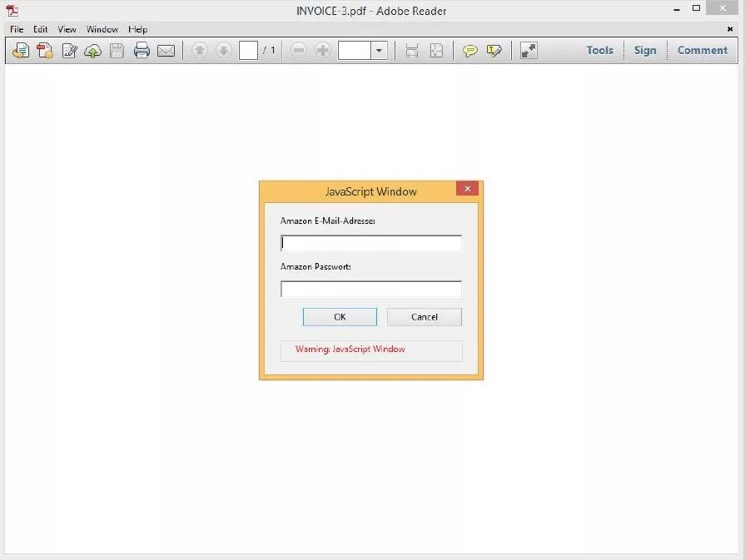Viewport: 745px width, 560px height.
Task: Click into the Amazon Password field
Action: pos(370,290)
